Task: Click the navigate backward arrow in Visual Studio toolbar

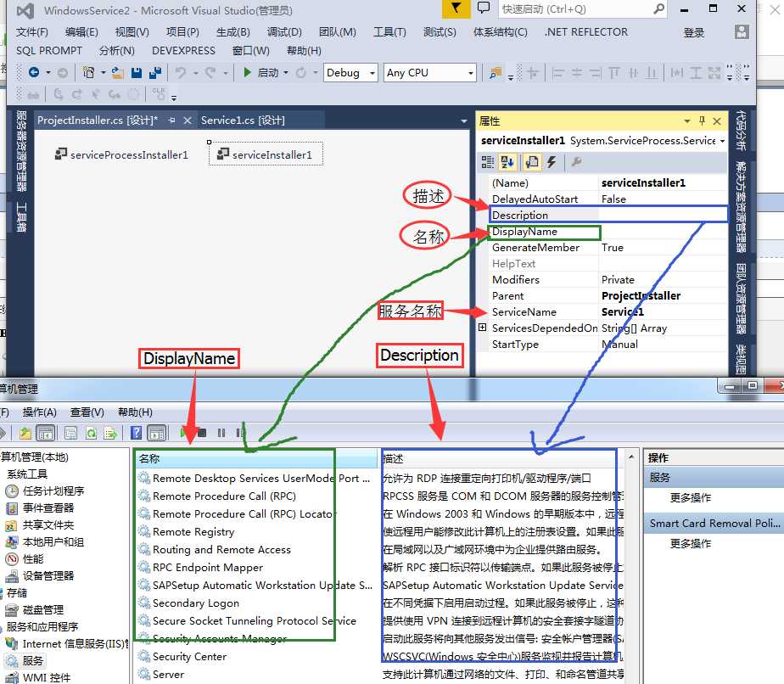Action: coord(33,72)
